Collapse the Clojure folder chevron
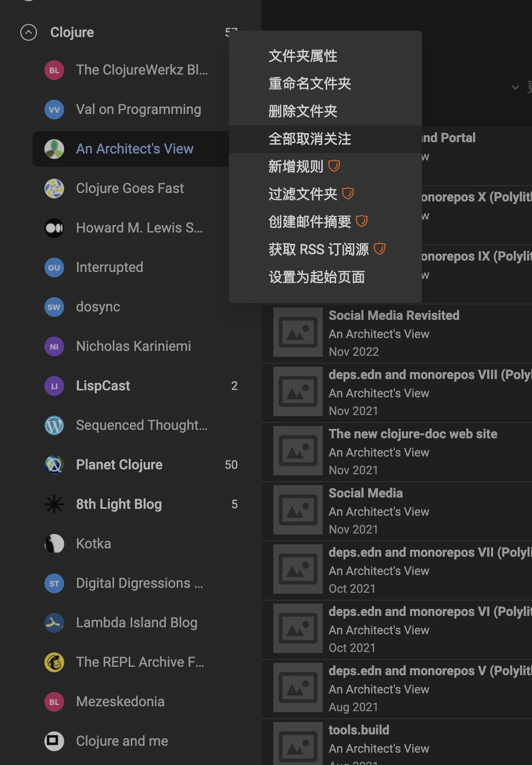Screen dimensions: 532x765 [29, 33]
